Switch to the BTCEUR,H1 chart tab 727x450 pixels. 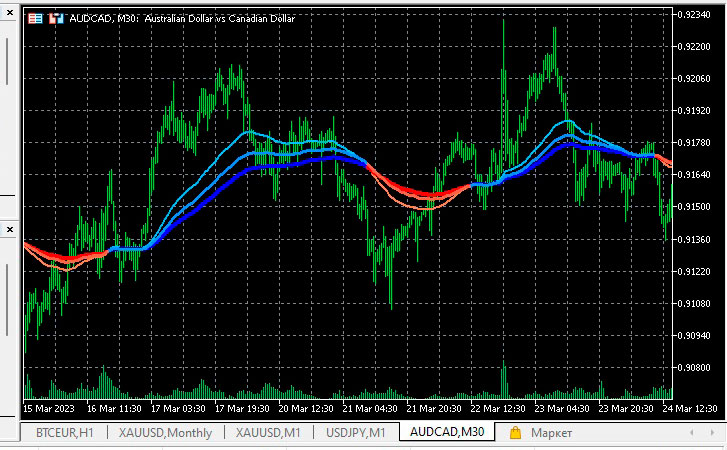[65, 433]
